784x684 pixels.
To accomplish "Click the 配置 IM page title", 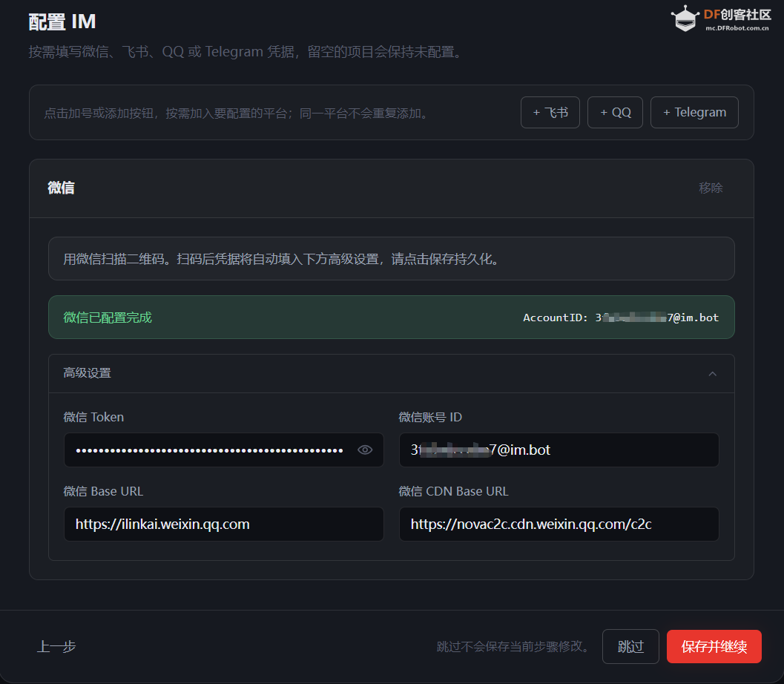I will coord(62,22).
